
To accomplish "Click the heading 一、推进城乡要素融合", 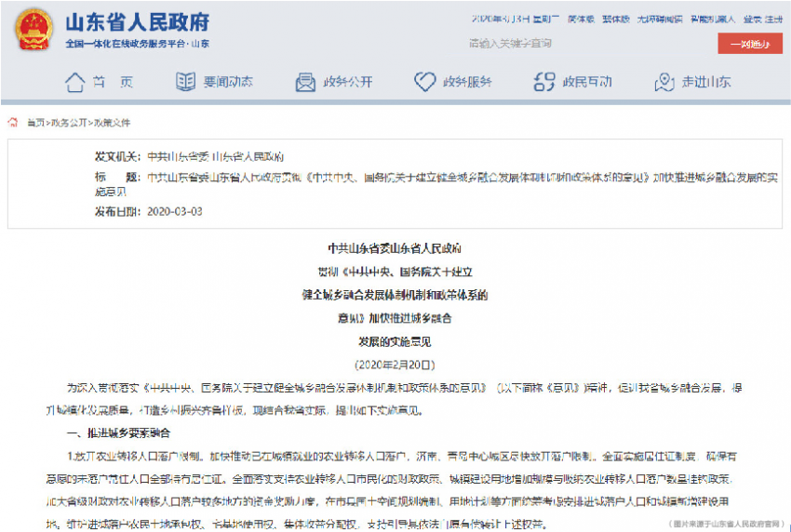I will [x=118, y=433].
